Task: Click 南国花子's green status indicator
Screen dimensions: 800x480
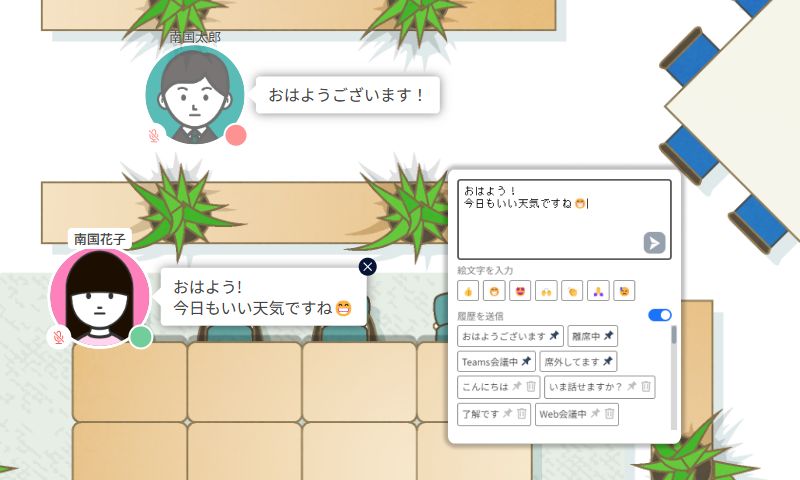Action: pos(141,337)
